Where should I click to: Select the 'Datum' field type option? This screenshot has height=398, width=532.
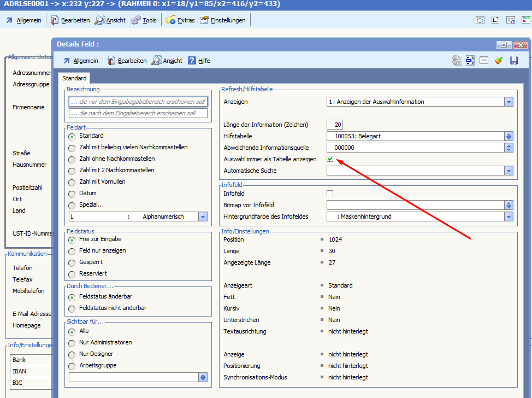pos(72,194)
